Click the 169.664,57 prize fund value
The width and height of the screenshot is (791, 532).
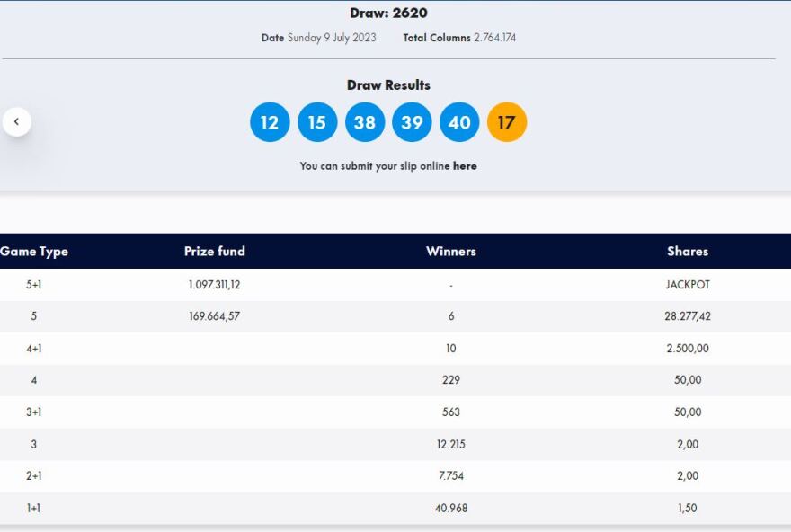214,316
